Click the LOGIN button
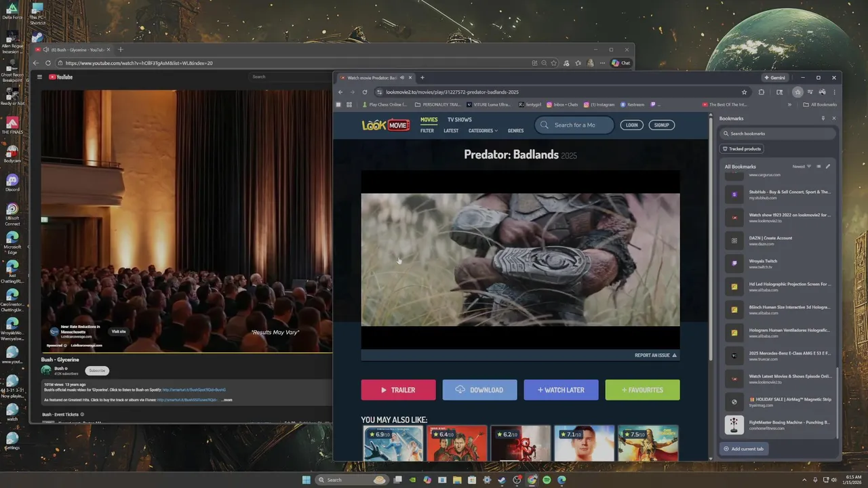Image resolution: width=868 pixels, height=488 pixels. click(632, 125)
